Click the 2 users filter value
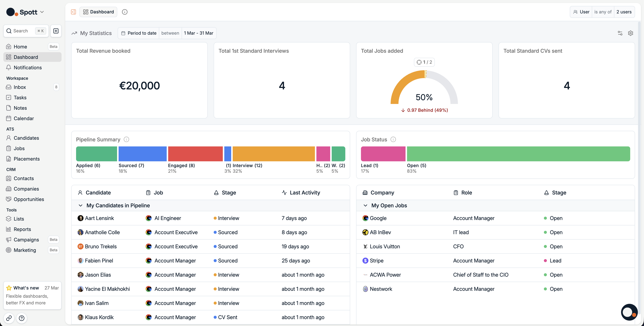This screenshot has width=644, height=326. (624, 12)
